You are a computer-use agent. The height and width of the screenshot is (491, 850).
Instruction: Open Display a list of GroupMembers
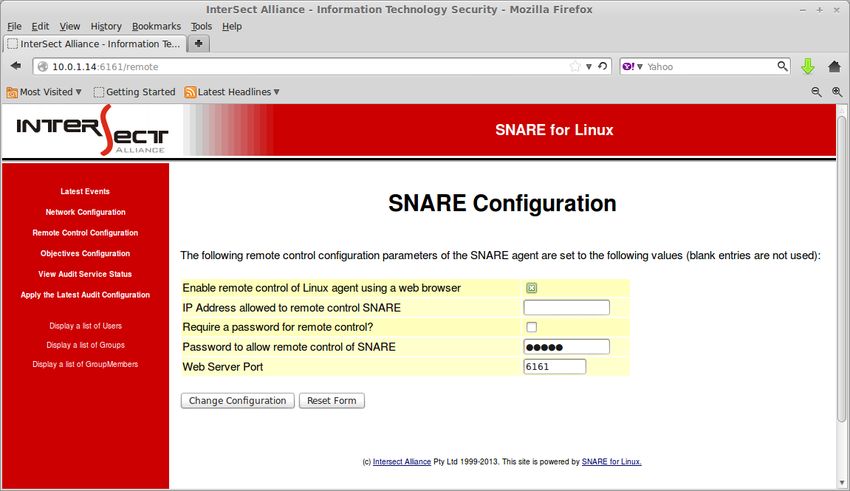click(85, 364)
